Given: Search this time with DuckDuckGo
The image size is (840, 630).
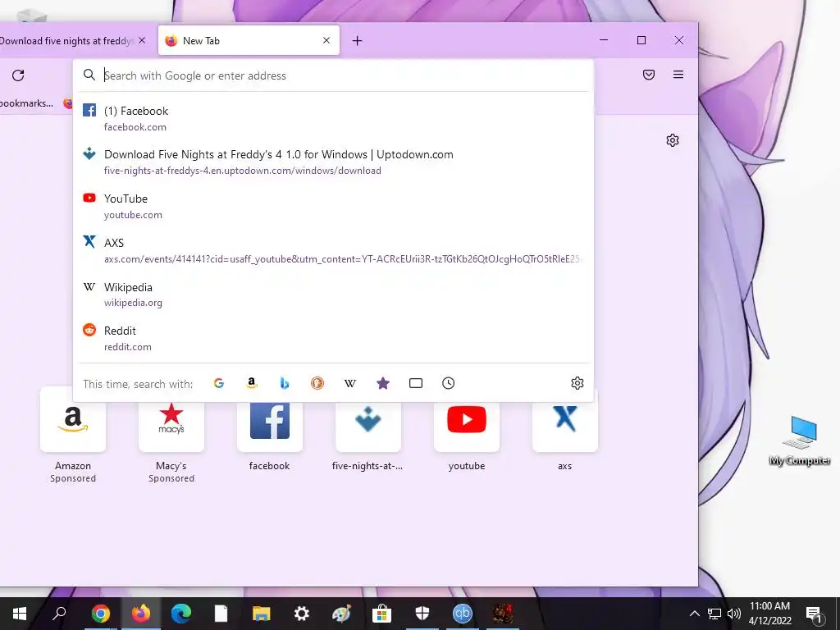Looking at the screenshot, I should pos(317,383).
